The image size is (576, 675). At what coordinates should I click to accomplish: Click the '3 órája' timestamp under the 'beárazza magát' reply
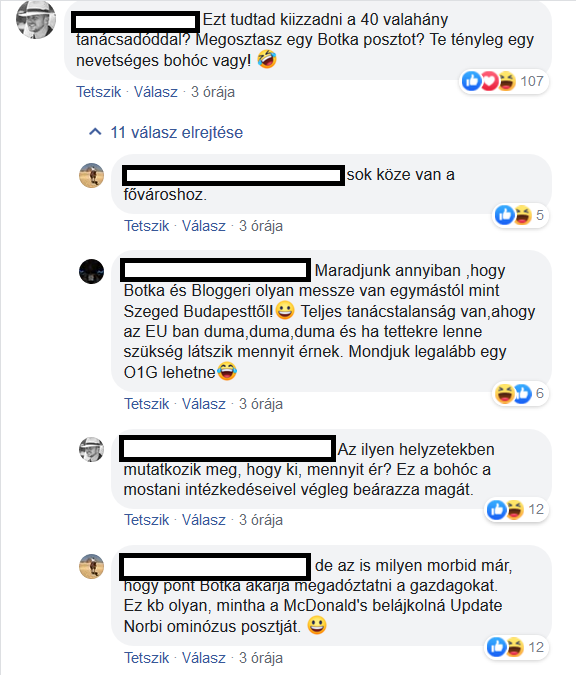[x=261, y=520]
